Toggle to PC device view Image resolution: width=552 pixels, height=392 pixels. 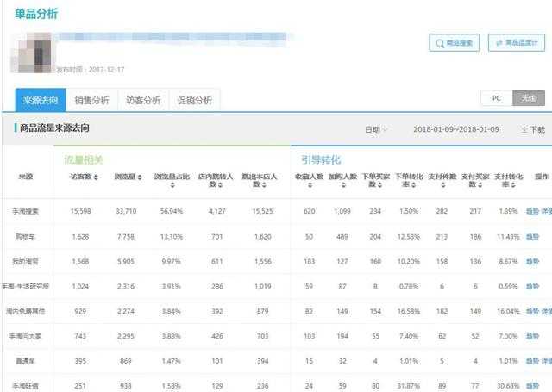[496, 99]
